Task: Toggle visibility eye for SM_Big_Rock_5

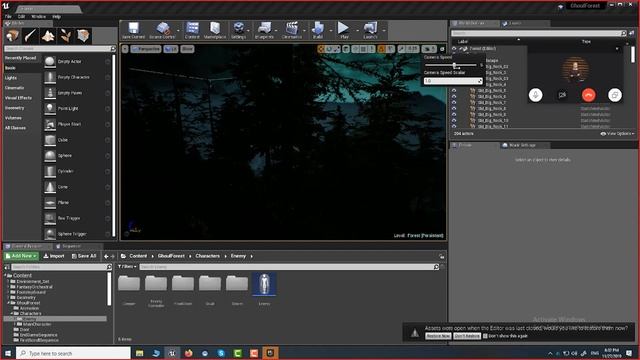Action: click(454, 91)
